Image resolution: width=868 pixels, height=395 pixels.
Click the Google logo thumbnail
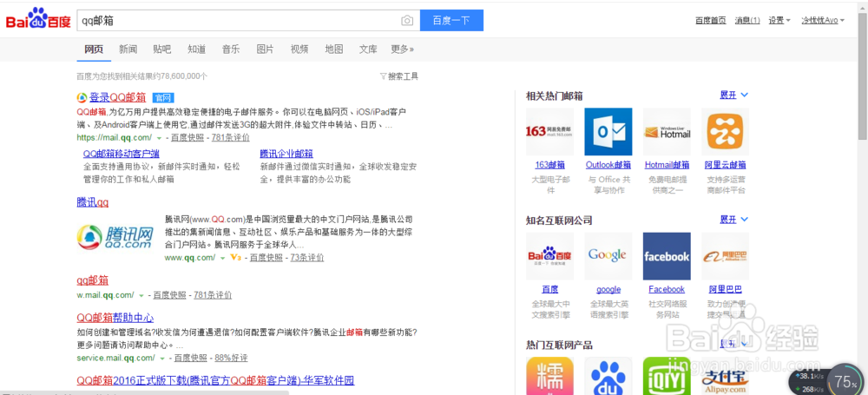(608, 256)
